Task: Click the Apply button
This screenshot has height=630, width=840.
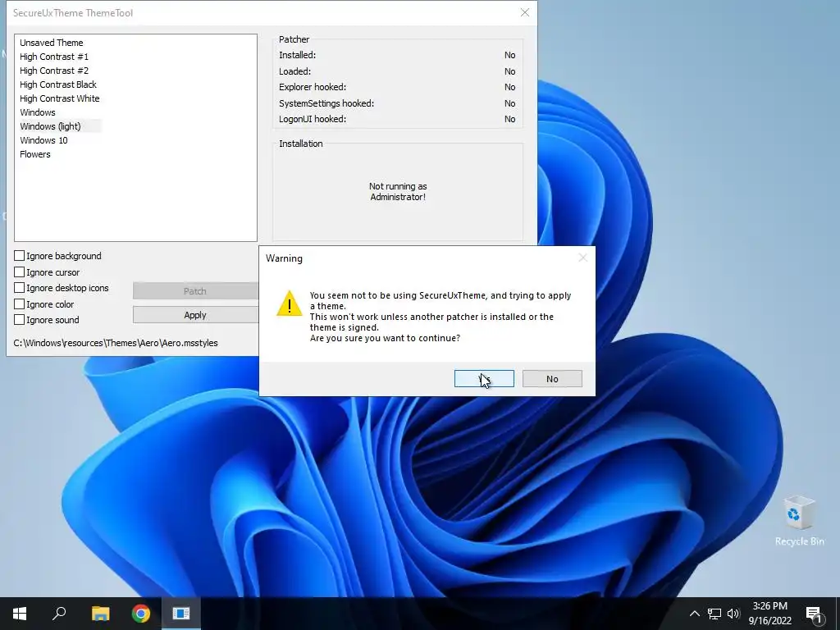Action: coord(195,315)
